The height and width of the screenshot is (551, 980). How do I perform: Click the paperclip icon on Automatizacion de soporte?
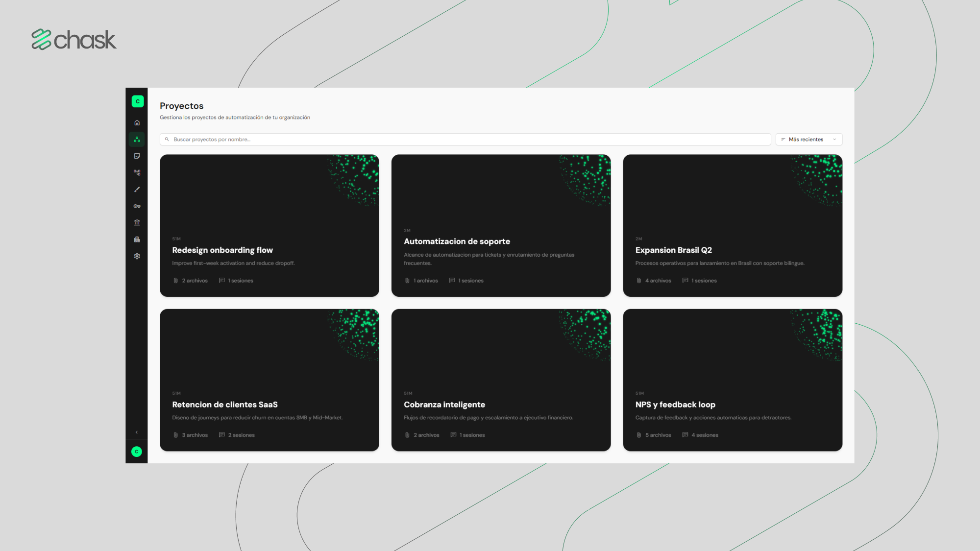tap(407, 281)
